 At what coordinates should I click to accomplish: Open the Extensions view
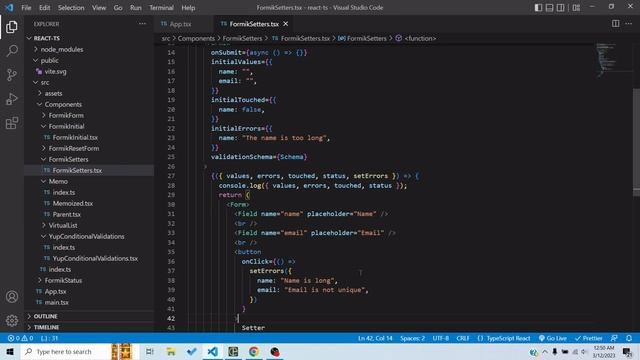12,123
